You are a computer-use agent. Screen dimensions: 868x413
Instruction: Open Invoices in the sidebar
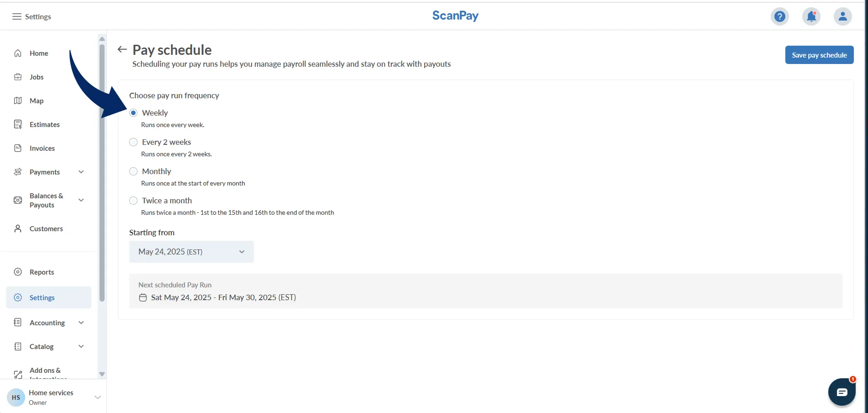pos(42,148)
